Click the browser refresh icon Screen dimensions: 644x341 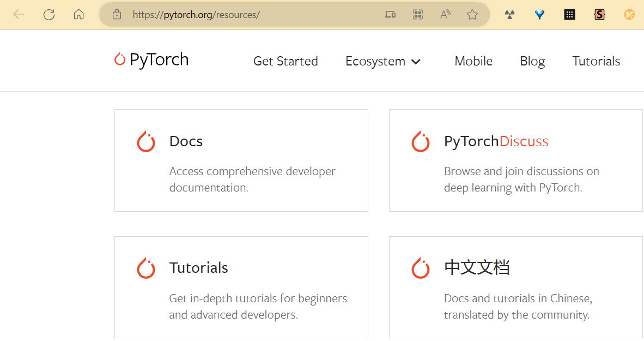[49, 15]
